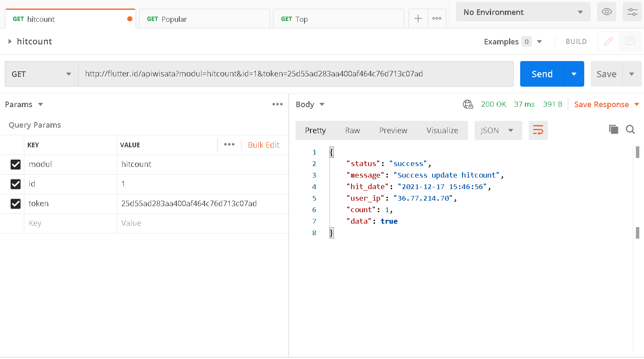
Task: Uncheck the token parameter checkbox
Action: click(x=15, y=204)
